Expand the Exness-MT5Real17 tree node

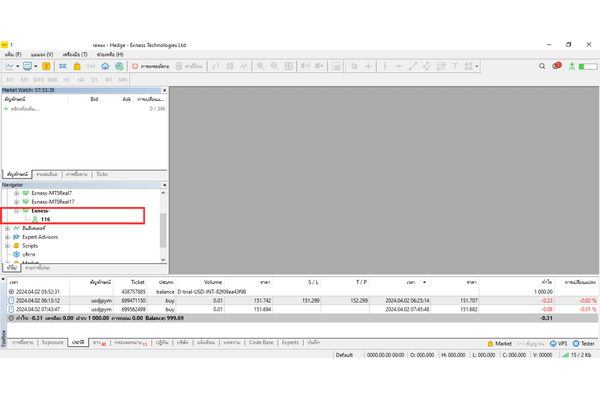click(x=18, y=202)
